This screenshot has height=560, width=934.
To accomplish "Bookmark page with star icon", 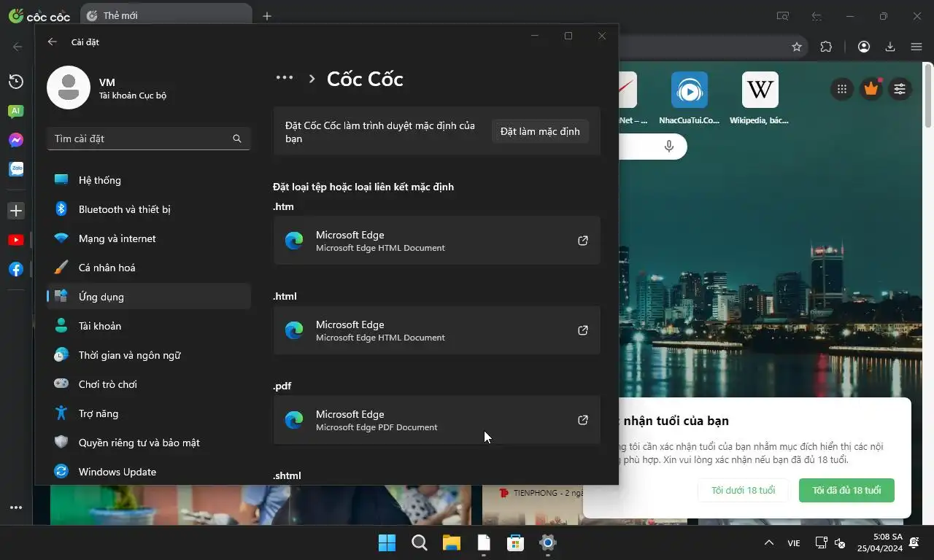I will click(797, 47).
